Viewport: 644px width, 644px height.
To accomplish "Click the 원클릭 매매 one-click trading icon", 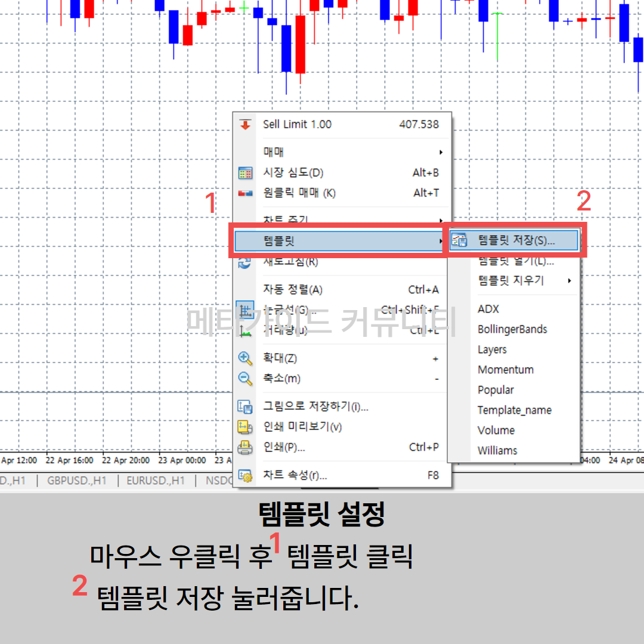I will pyautogui.click(x=245, y=193).
